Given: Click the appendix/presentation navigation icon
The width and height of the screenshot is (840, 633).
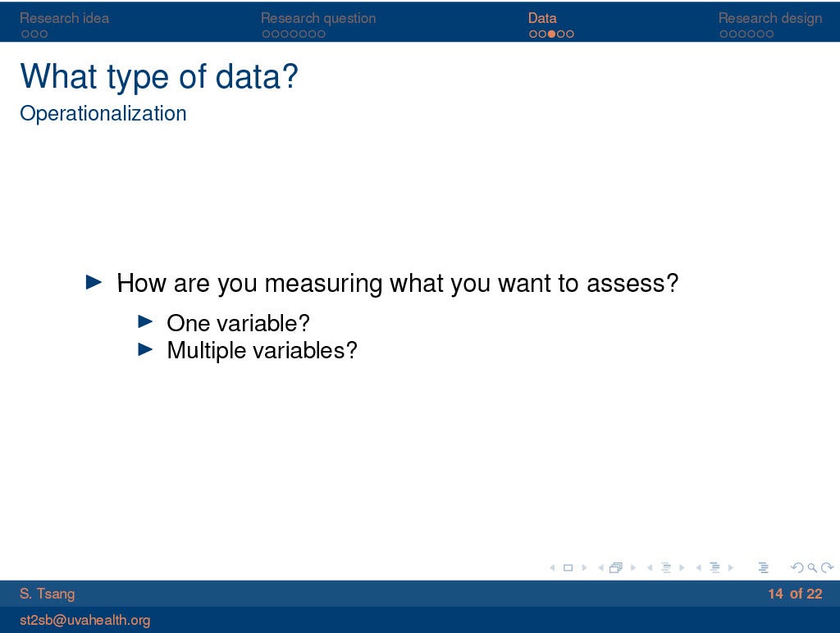Looking at the screenshot, I should tap(764, 567).
